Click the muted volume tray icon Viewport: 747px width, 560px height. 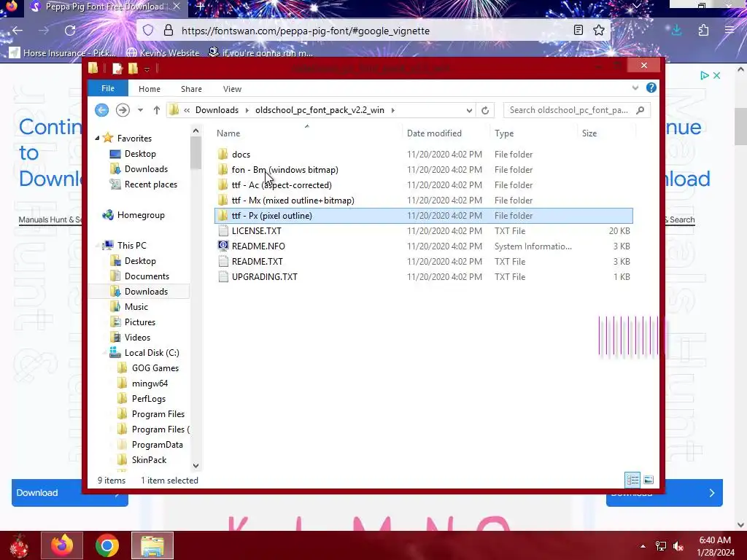pos(679,546)
